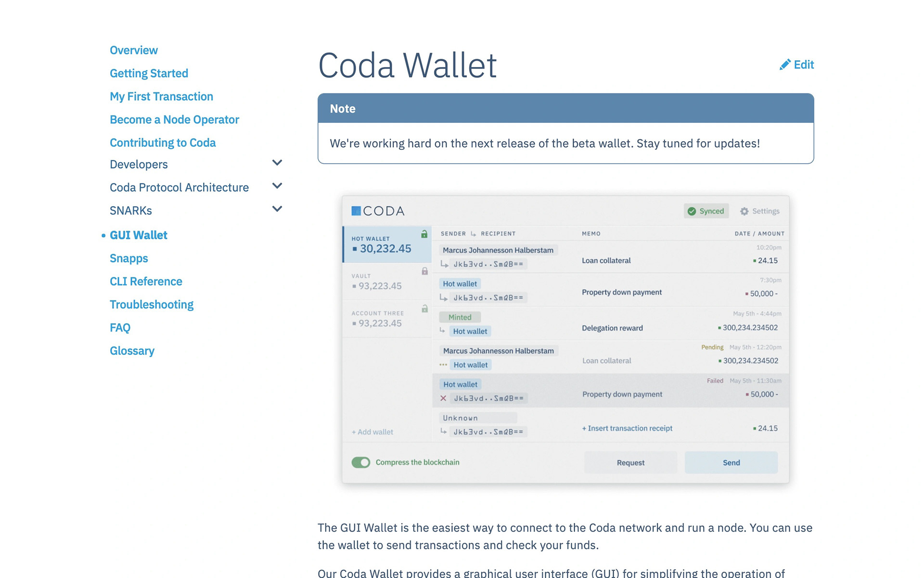
Task: Open the Getting Started page
Action: click(x=149, y=73)
